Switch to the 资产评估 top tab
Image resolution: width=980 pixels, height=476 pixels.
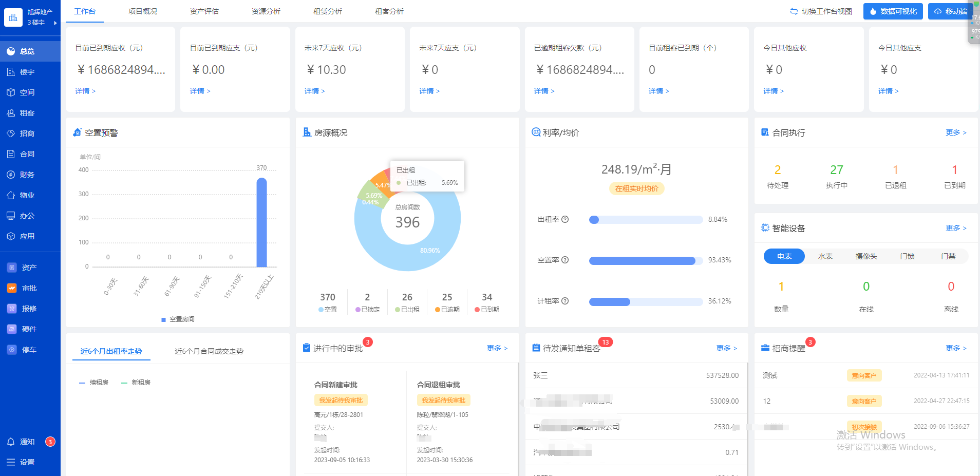204,11
